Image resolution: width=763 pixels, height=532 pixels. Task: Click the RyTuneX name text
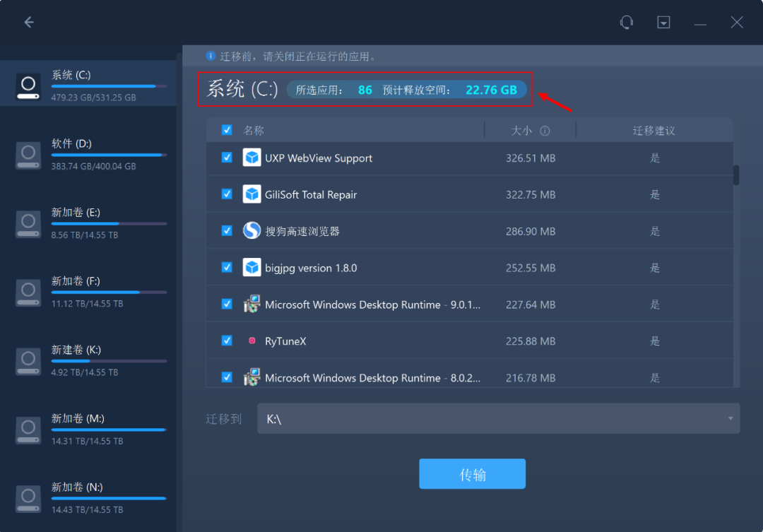tap(285, 341)
